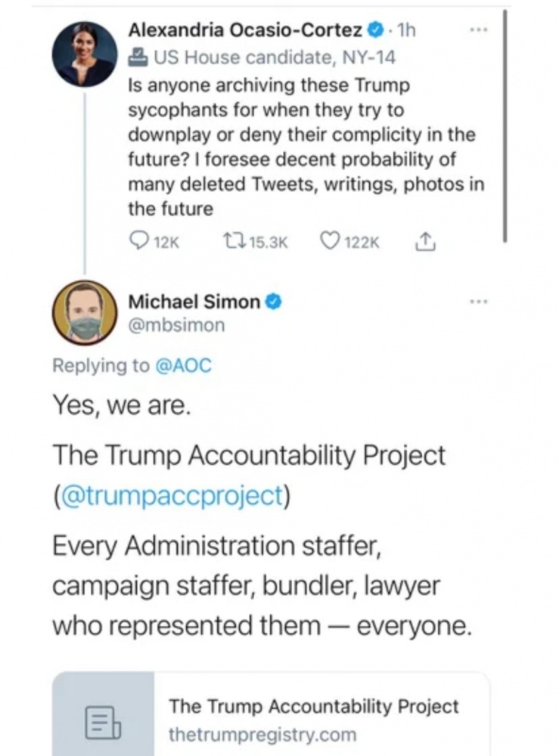Click the Michael Simon display name
Screen dimensions: 559x756
click(x=194, y=302)
